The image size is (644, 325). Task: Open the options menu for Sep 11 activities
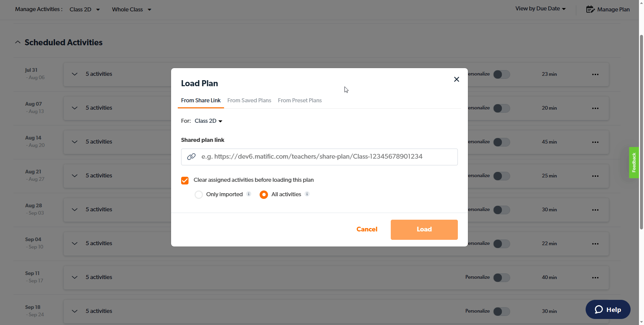pyautogui.click(x=595, y=277)
